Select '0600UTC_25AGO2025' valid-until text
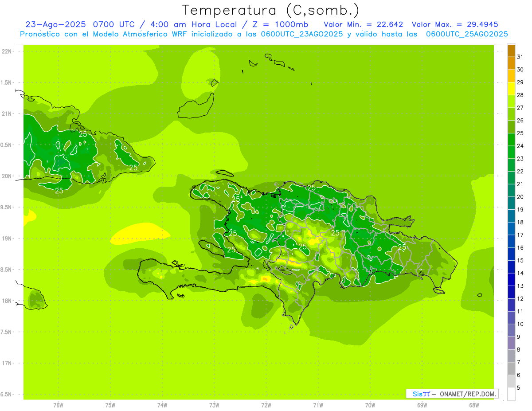 tap(467, 34)
